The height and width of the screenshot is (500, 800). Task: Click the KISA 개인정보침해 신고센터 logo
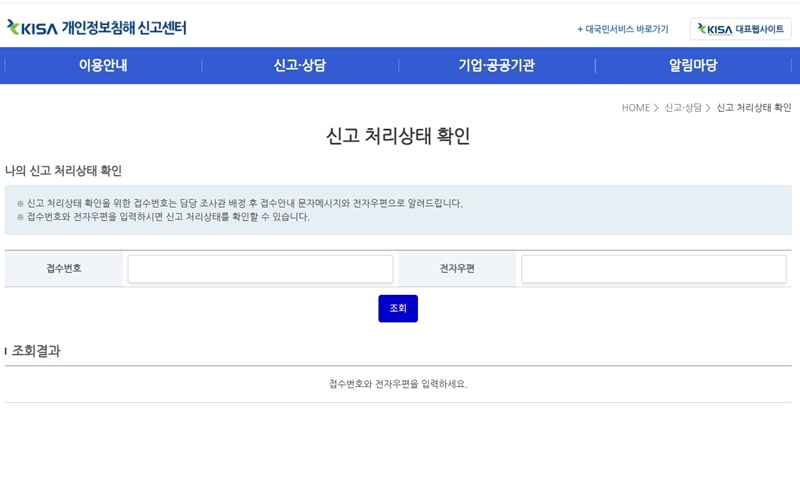coord(96,28)
